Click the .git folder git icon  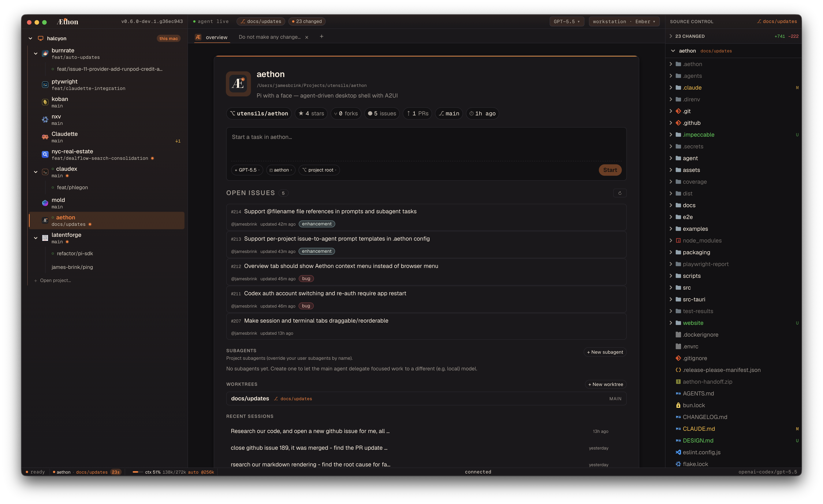678,111
